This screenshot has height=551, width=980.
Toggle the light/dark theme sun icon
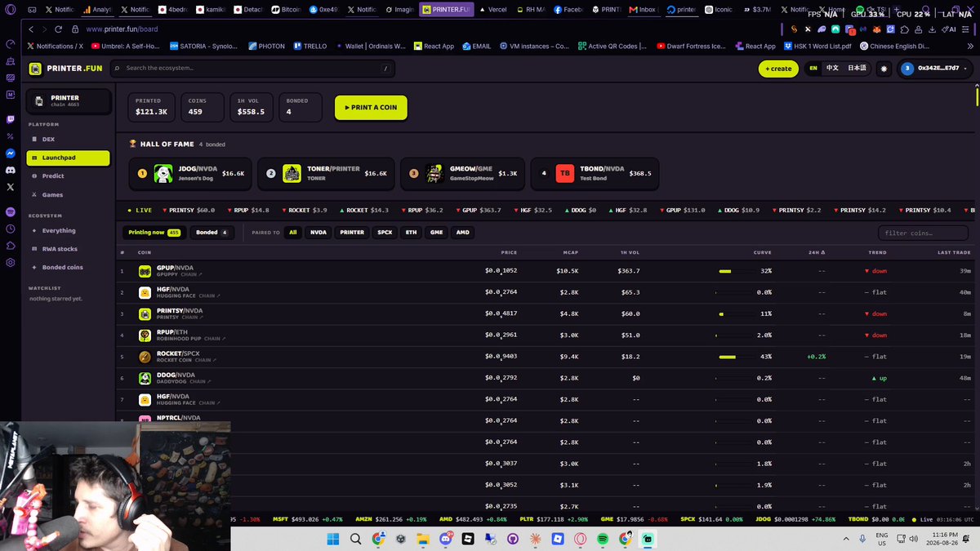click(884, 69)
